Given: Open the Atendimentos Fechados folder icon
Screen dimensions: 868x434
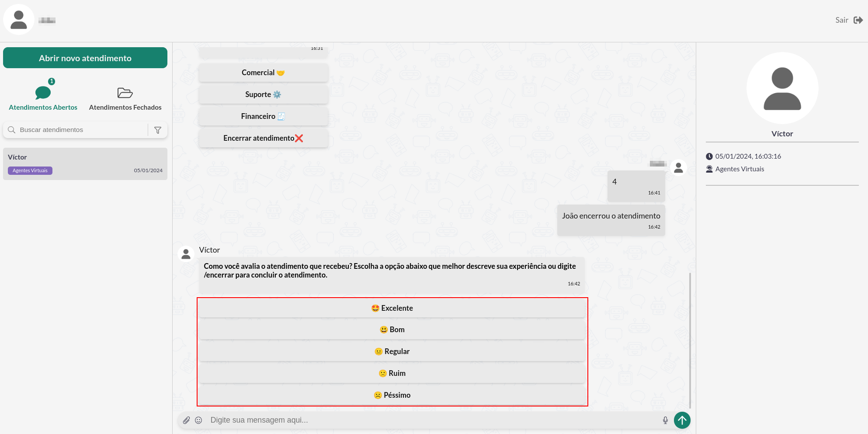Looking at the screenshot, I should (x=125, y=93).
